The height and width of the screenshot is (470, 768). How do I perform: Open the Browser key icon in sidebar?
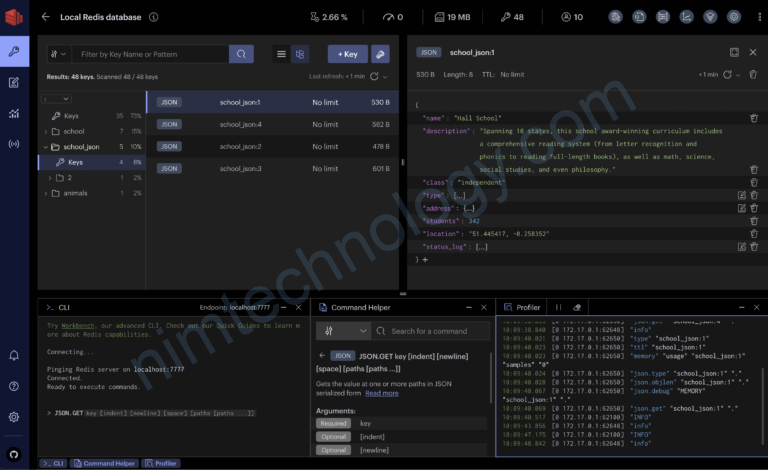(14, 51)
